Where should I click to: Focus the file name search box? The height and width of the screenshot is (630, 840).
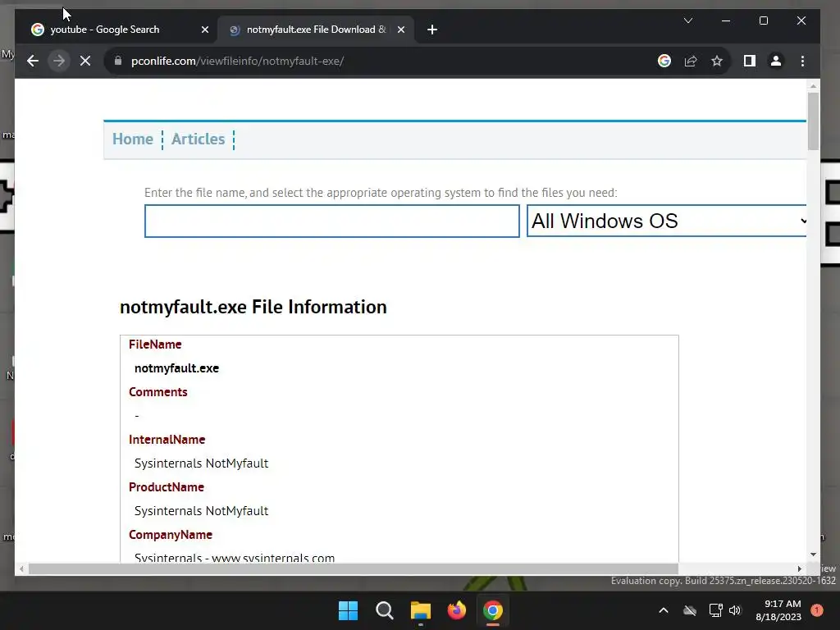332,221
